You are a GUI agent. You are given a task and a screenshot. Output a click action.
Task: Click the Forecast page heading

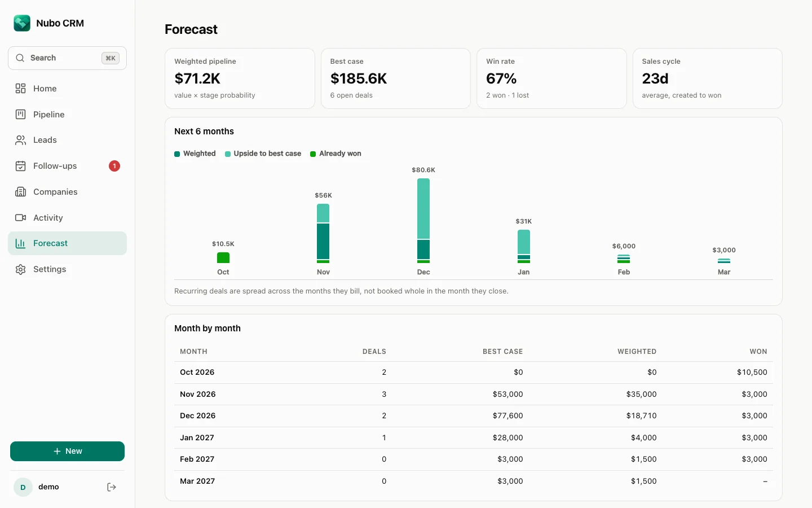click(x=191, y=29)
